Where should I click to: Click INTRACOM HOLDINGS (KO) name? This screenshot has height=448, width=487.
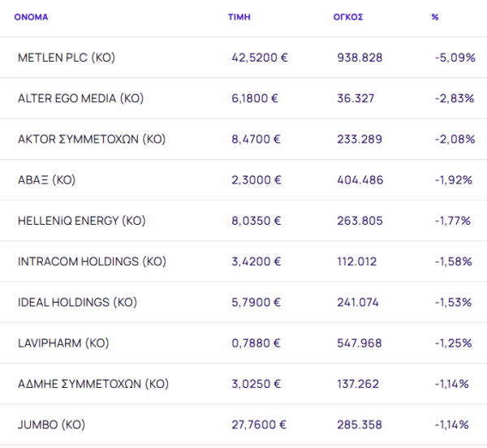point(91,261)
